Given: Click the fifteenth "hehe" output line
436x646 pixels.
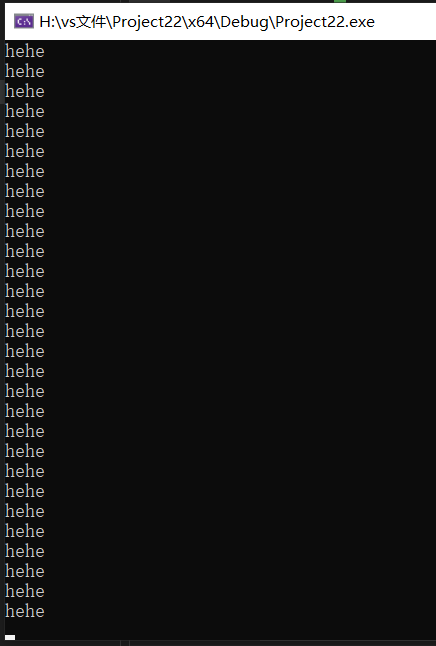Looking at the screenshot, I should pyautogui.click(x=25, y=331).
